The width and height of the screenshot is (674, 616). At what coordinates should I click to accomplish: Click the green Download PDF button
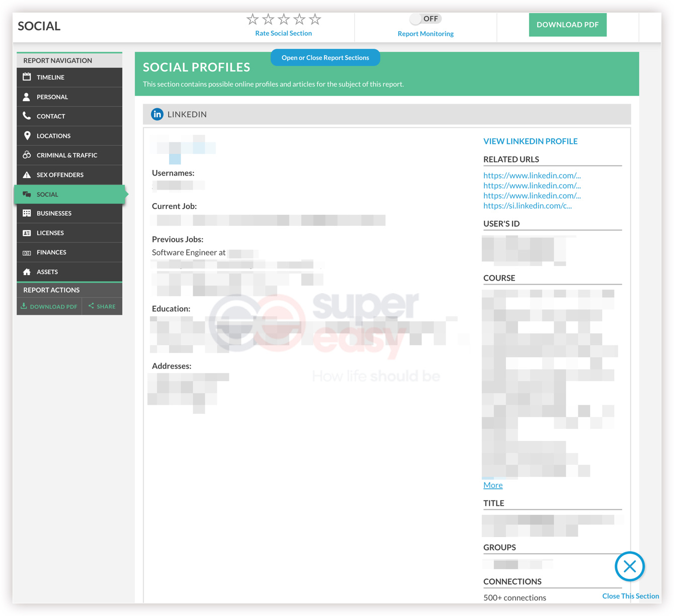point(567,25)
